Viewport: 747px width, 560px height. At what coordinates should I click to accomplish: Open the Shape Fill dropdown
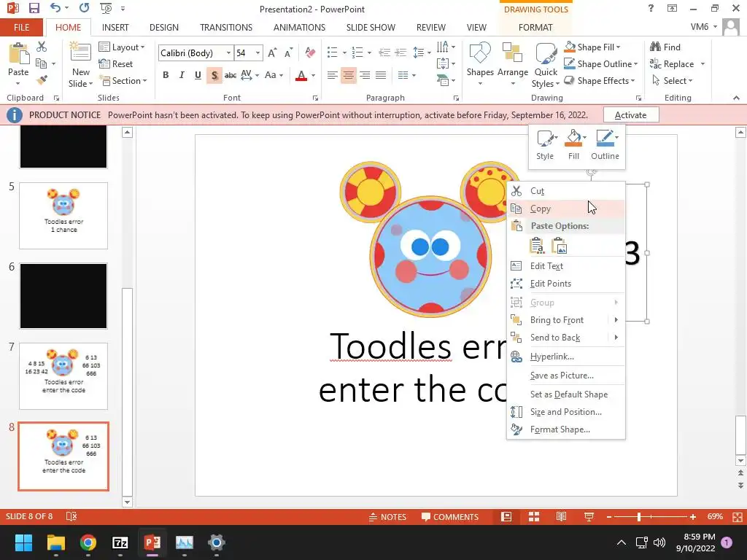[592, 47]
